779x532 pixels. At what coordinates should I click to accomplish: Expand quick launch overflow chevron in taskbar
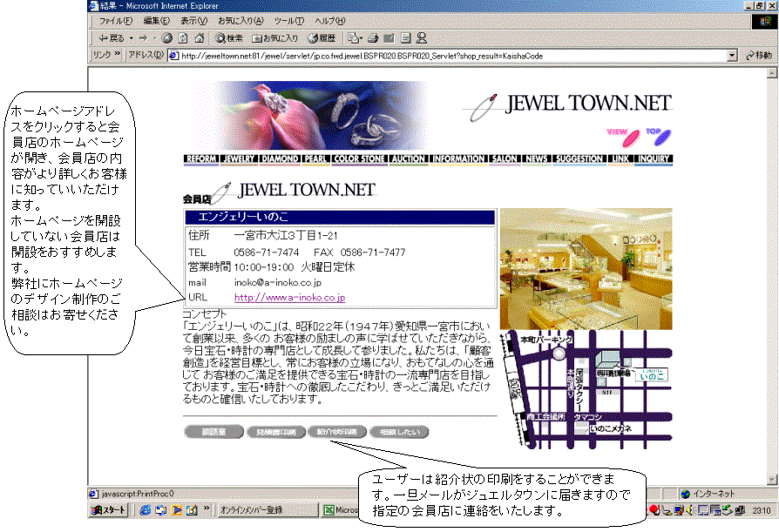207,508
